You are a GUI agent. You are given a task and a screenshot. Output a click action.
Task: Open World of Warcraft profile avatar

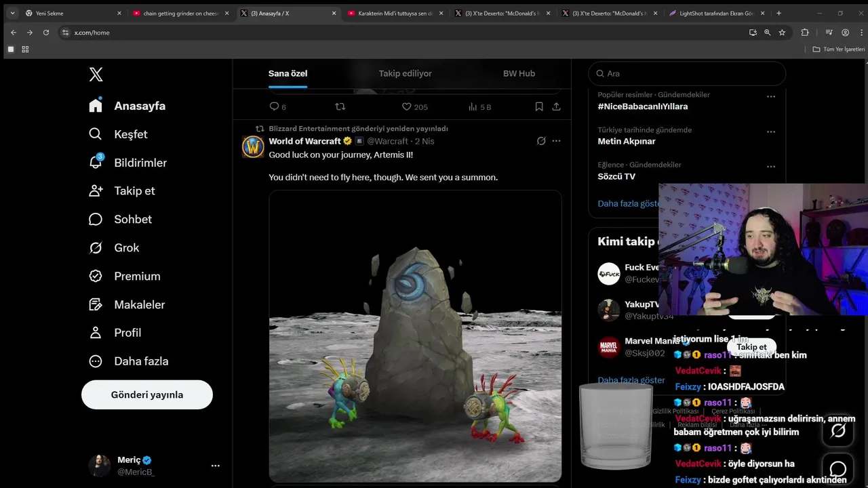coord(253,146)
